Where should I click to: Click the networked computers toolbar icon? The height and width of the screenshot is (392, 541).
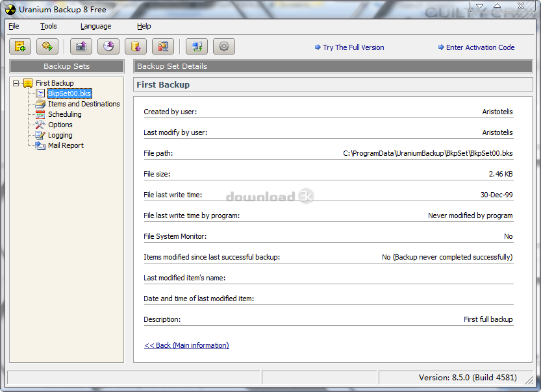[x=197, y=47]
